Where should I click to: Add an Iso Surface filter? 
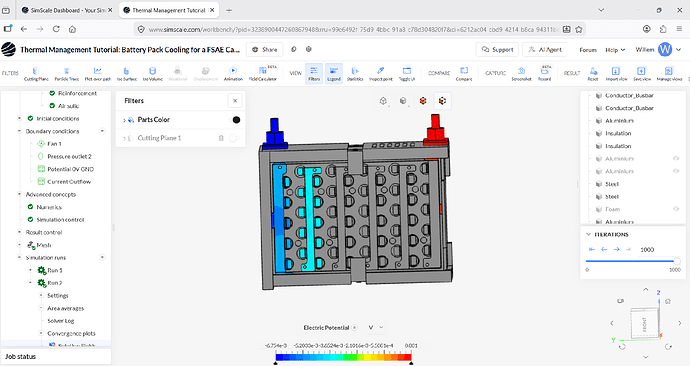126,73
